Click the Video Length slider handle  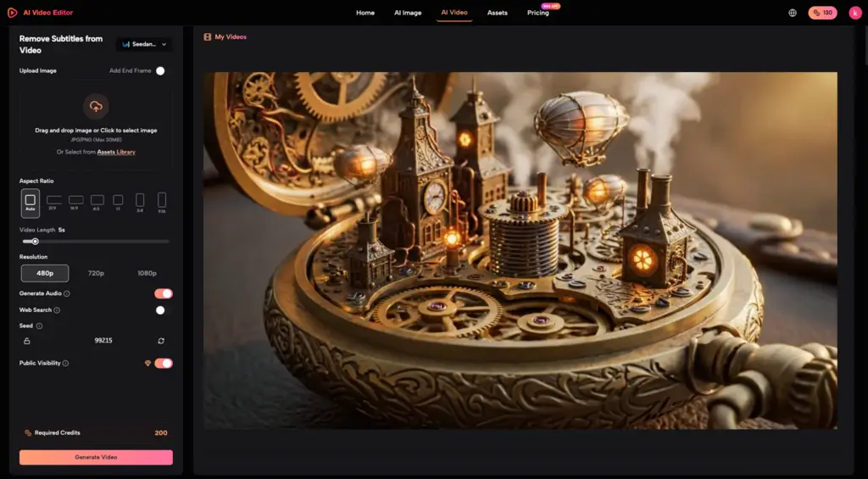click(x=35, y=242)
